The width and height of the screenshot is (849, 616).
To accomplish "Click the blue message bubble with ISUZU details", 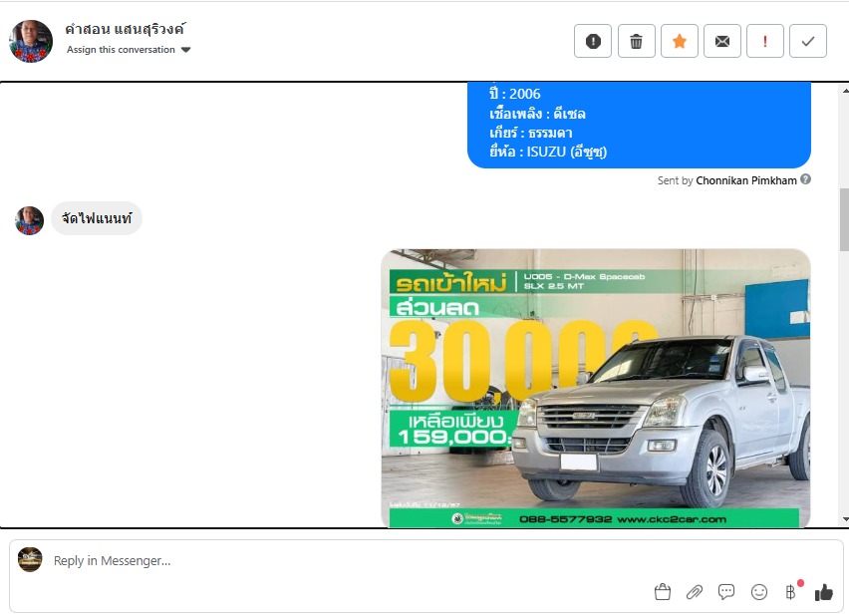I will pyautogui.click(x=639, y=126).
